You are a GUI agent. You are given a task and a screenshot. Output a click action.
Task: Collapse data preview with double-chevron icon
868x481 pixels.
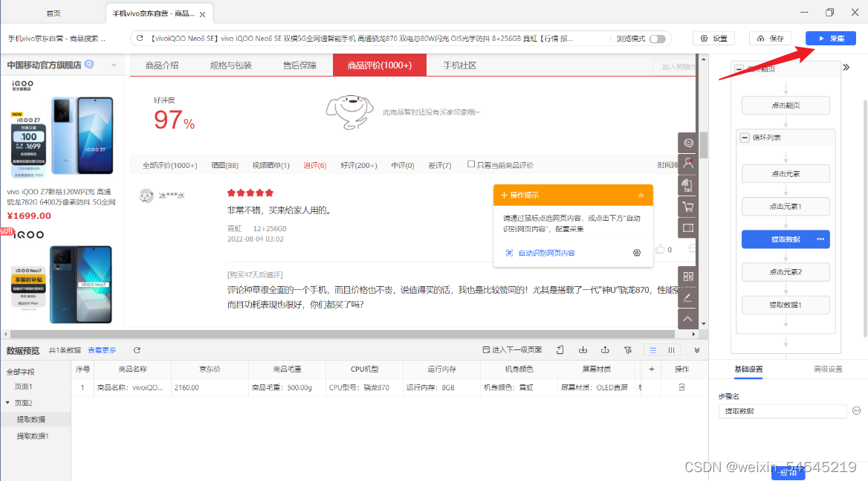[697, 350]
